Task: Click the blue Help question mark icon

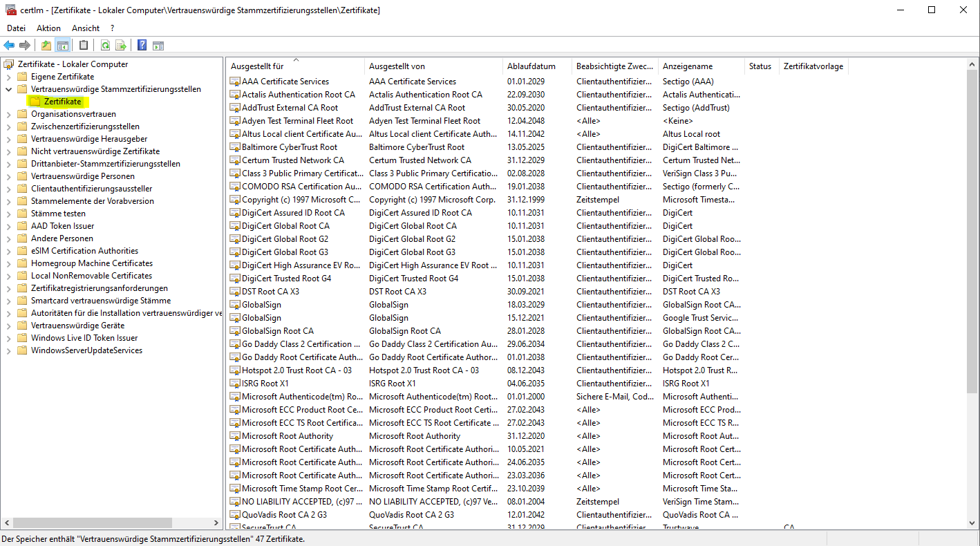Action: pyautogui.click(x=142, y=46)
